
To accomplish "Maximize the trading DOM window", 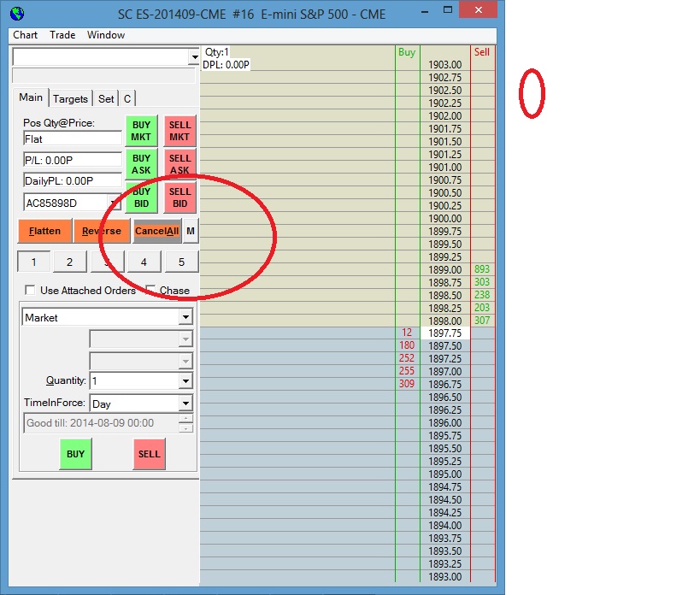I will click(x=447, y=9).
